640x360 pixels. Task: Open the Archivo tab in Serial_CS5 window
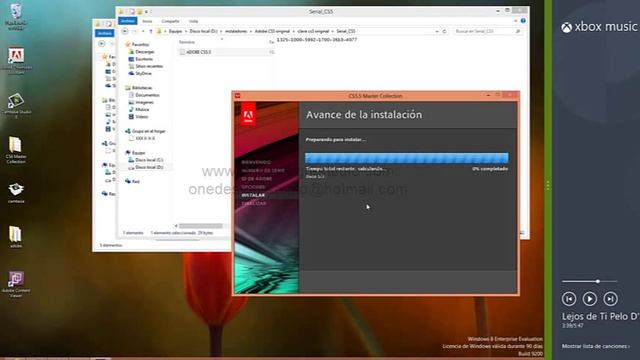(127, 21)
